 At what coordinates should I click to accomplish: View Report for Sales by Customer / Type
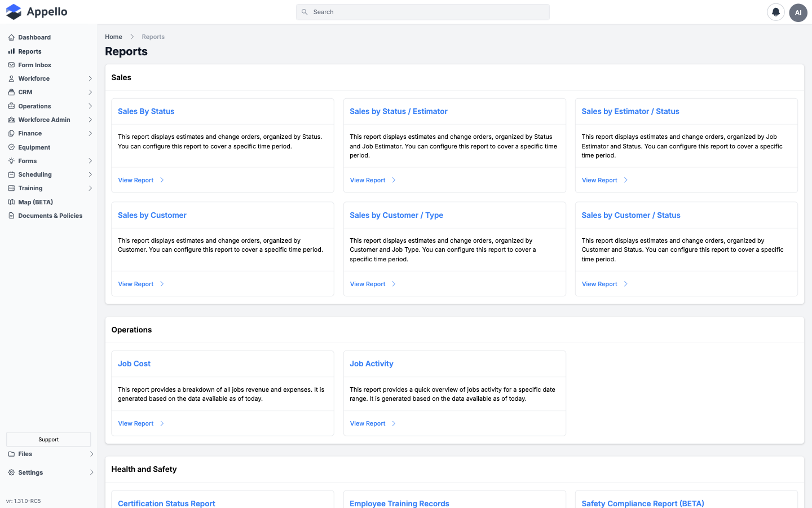[x=368, y=284]
